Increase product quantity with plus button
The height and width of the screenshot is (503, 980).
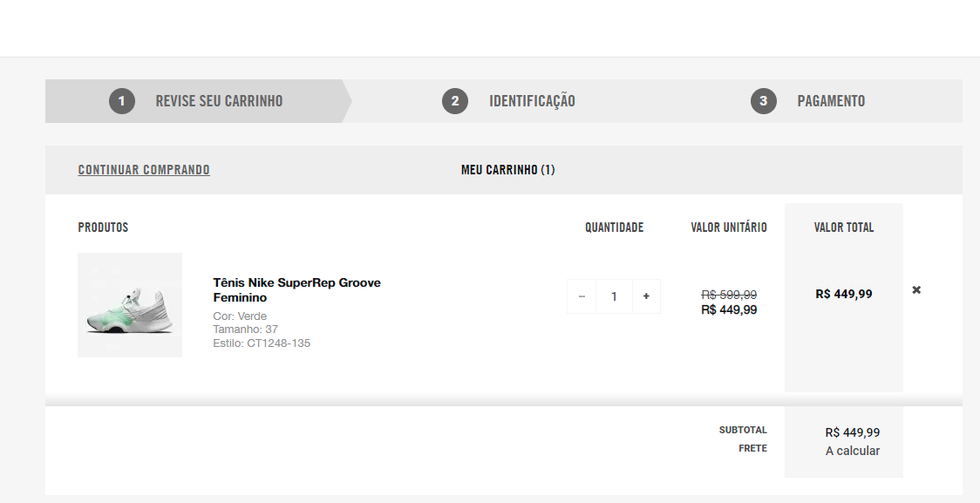point(646,296)
